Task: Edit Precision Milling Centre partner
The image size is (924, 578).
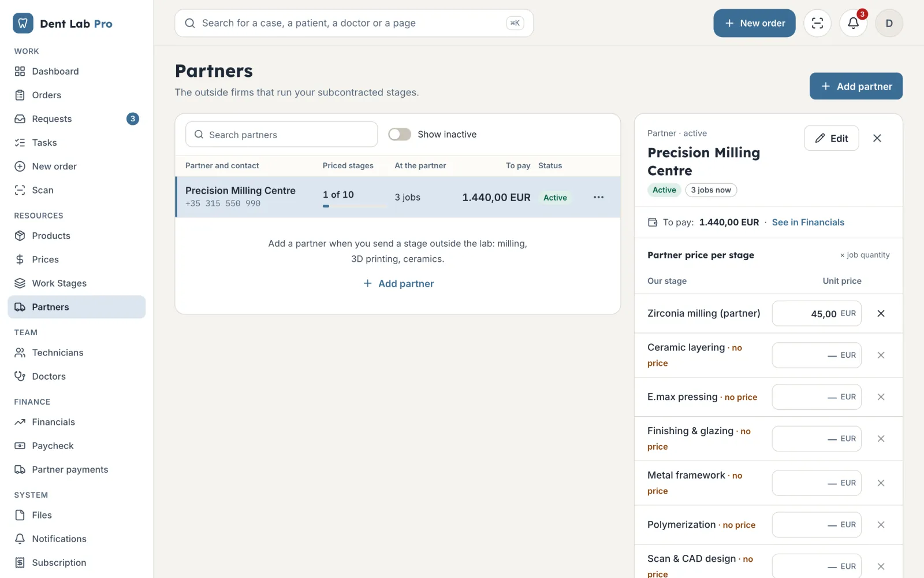Action: [831, 138]
